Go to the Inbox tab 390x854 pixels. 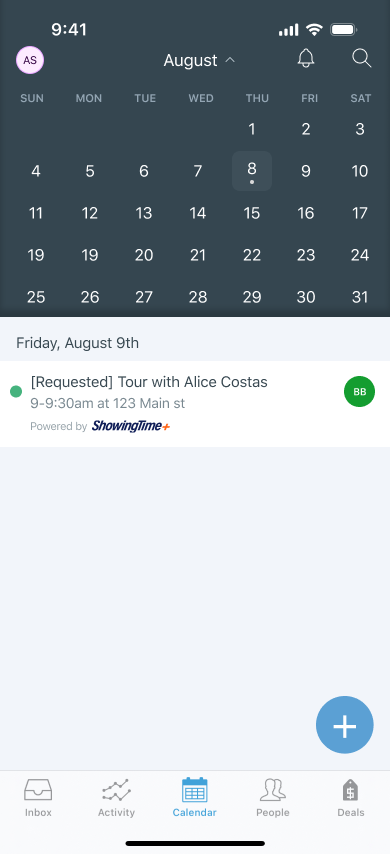click(38, 797)
